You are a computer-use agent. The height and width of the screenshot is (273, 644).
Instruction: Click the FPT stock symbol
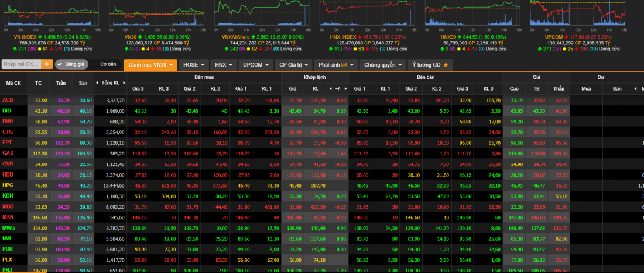(8, 142)
